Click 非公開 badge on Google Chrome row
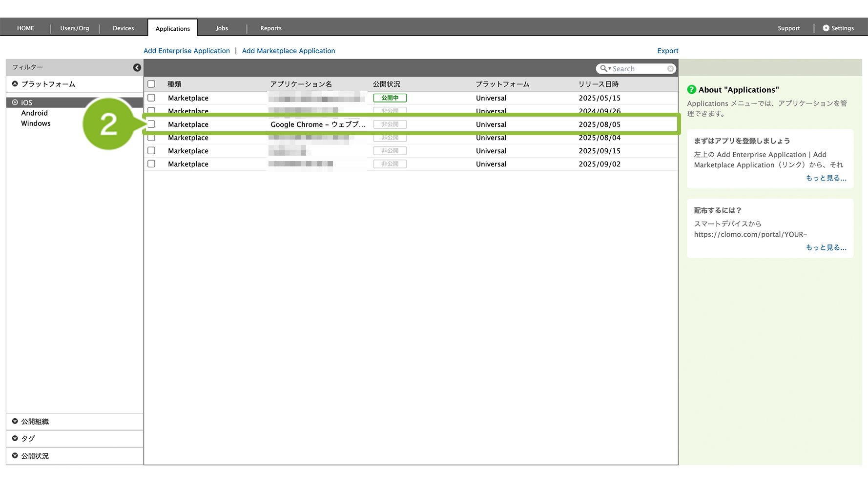Screen dimensions: 868x488 [390, 124]
